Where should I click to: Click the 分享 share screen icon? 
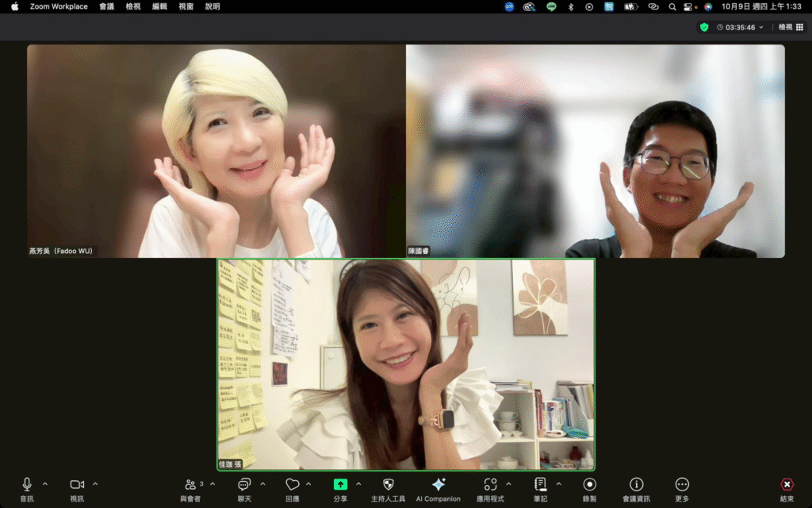340,485
